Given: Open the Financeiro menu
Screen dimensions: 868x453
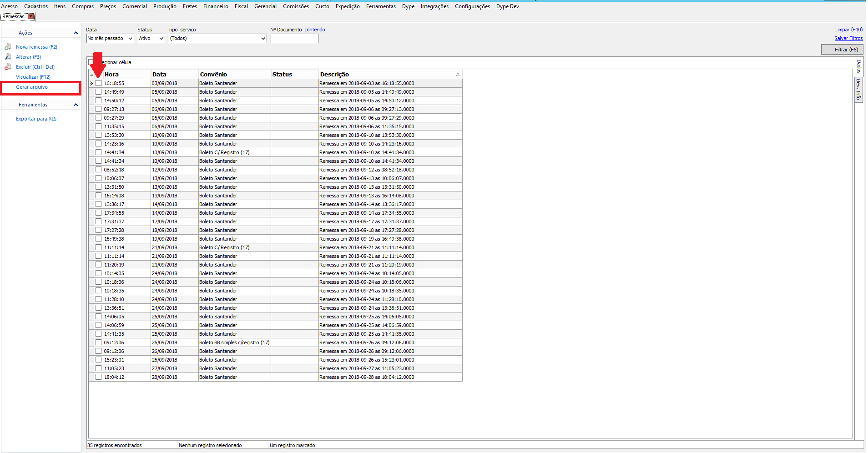Looking at the screenshot, I should coord(216,6).
